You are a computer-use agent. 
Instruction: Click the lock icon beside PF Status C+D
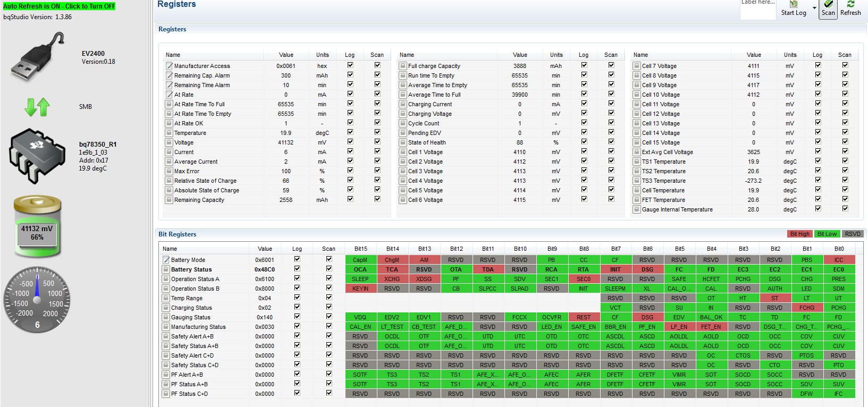(x=166, y=394)
